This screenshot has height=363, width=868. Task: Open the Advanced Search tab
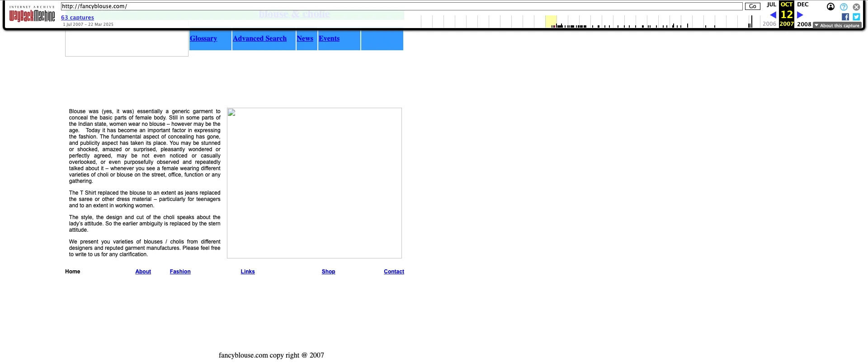pos(259,38)
